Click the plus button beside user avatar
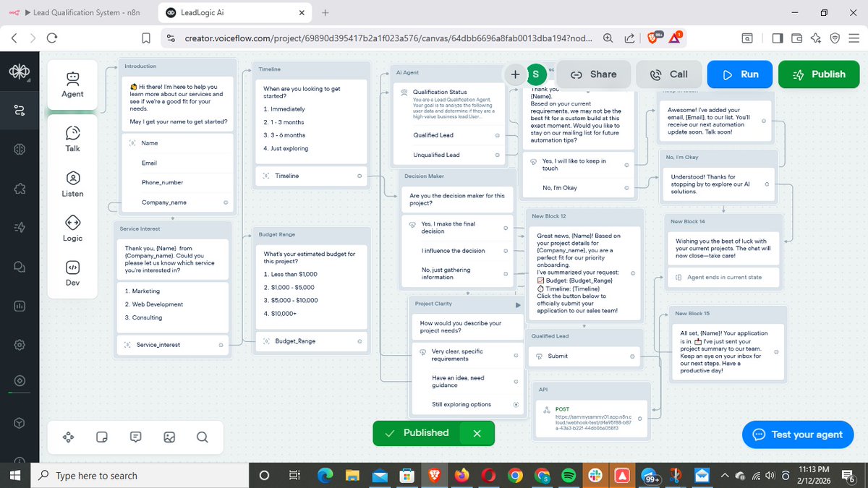The height and width of the screenshot is (488, 868). pos(515,74)
